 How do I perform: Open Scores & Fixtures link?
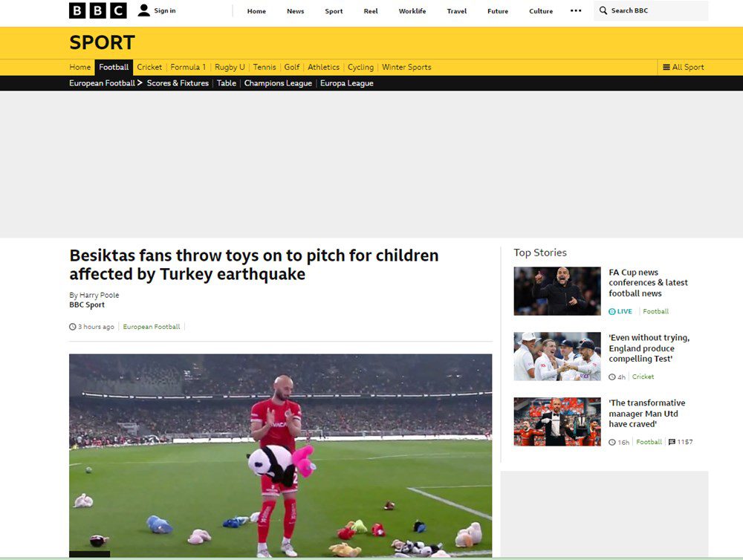(x=178, y=83)
